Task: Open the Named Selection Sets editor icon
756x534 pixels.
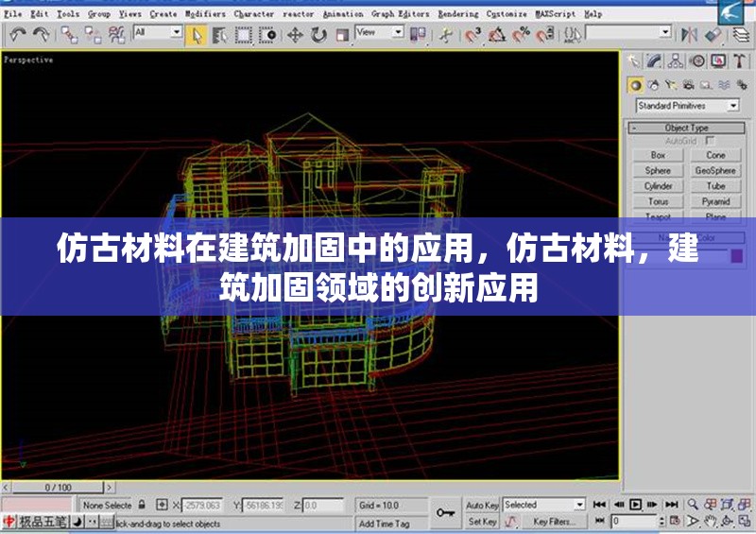Action: (x=573, y=35)
